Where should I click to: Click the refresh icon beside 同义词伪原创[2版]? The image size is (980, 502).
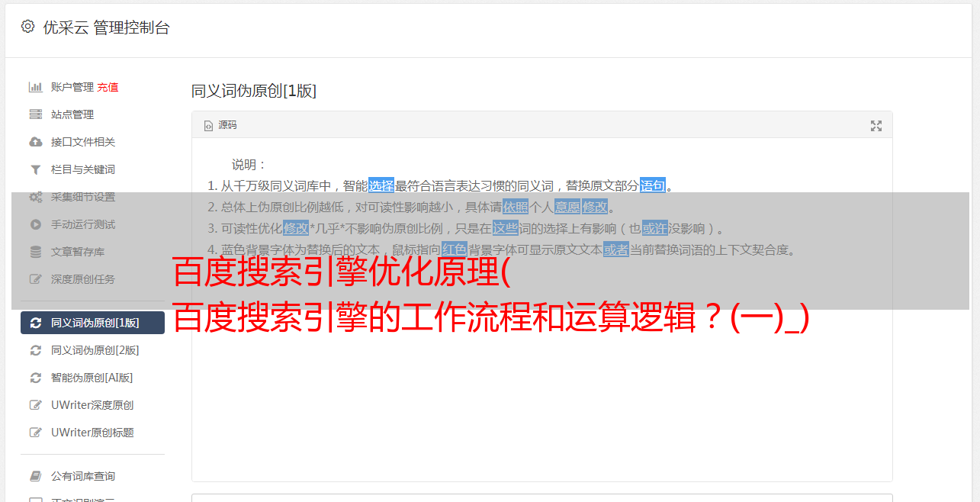(35, 350)
